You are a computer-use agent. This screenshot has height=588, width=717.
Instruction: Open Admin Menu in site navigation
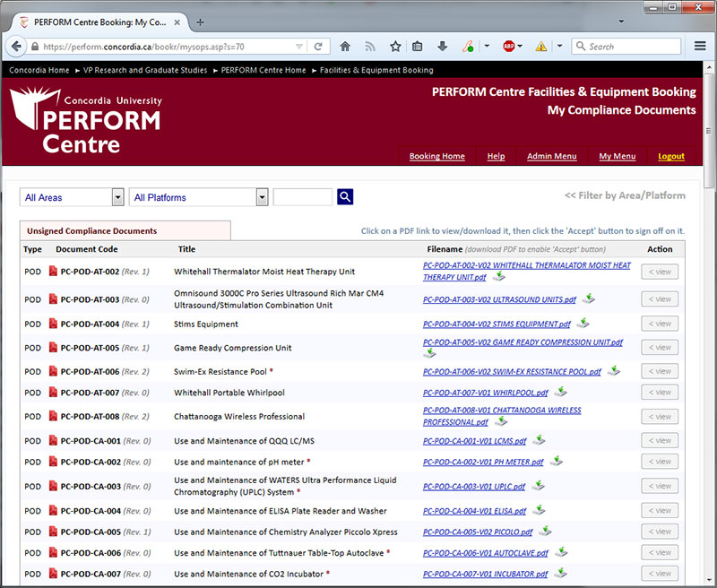coord(551,156)
